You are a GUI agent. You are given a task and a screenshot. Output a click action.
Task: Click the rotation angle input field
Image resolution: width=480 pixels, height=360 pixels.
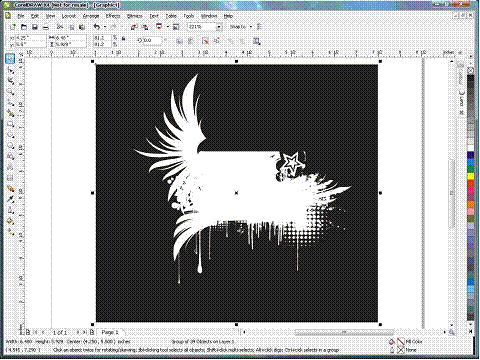pyautogui.click(x=152, y=40)
